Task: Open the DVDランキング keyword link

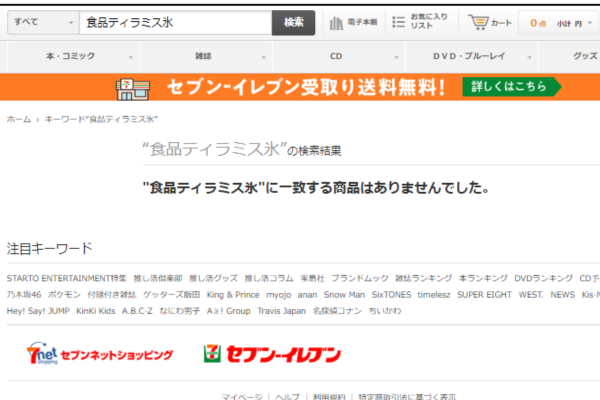Action: (x=543, y=278)
